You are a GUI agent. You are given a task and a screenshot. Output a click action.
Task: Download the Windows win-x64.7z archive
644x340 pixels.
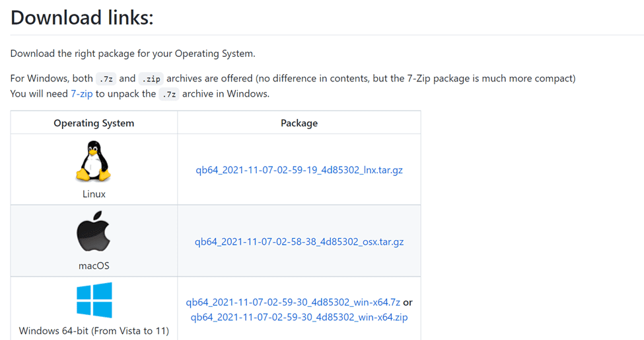293,302
